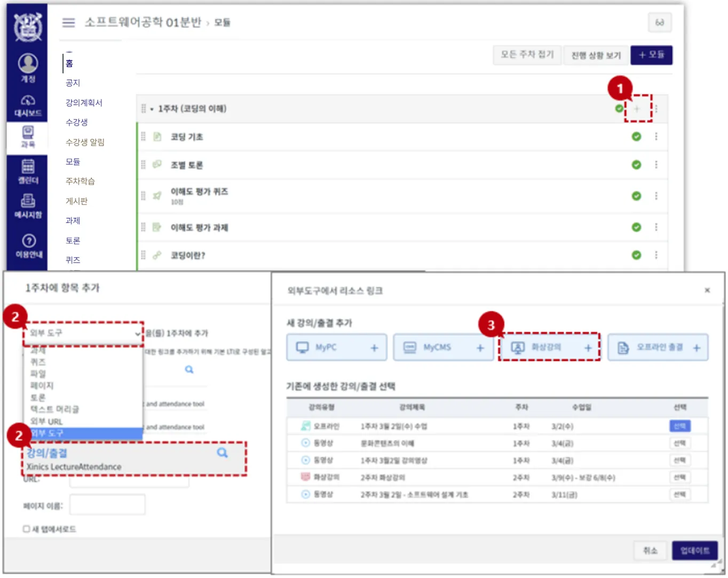Click the monitor icon on the MyPC button
This screenshot has height=578, width=728.
(x=302, y=347)
